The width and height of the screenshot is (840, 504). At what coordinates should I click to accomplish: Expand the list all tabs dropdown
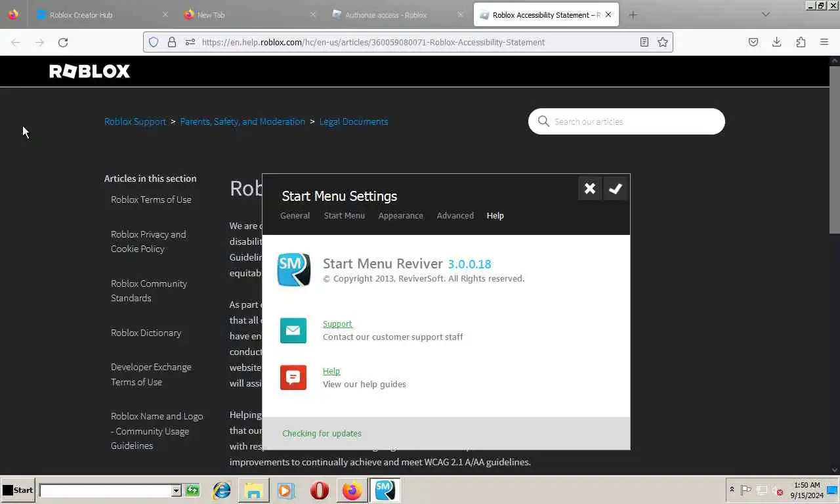[x=765, y=14]
